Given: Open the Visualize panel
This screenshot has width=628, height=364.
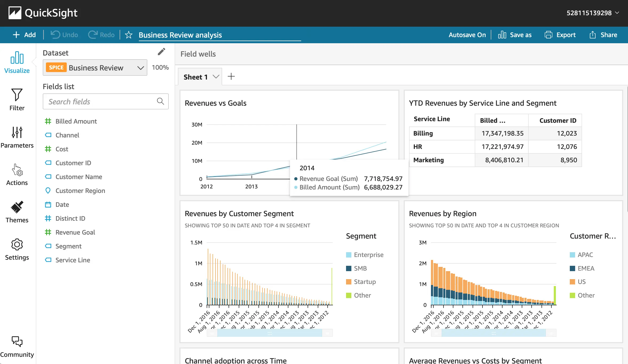Looking at the screenshot, I should pos(17,62).
